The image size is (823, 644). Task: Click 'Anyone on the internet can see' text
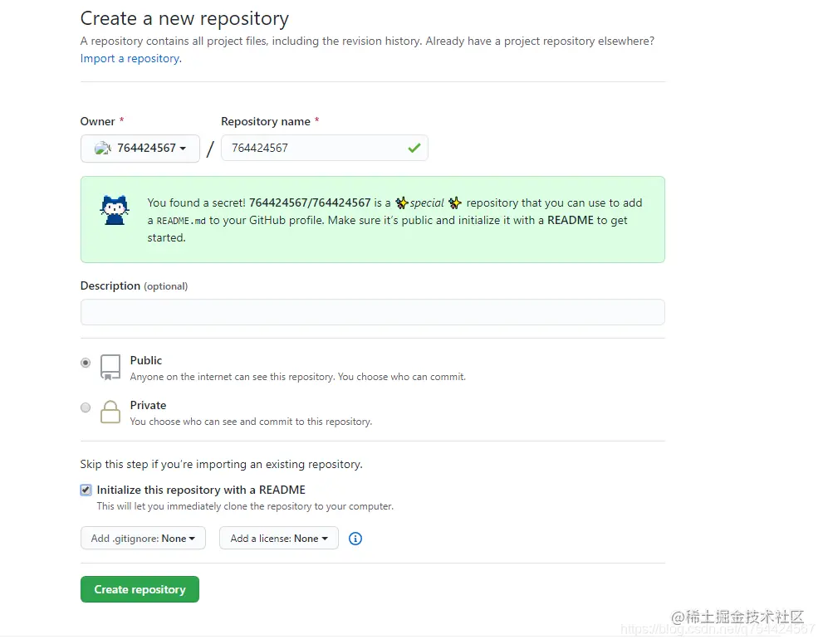pyautogui.click(x=297, y=377)
